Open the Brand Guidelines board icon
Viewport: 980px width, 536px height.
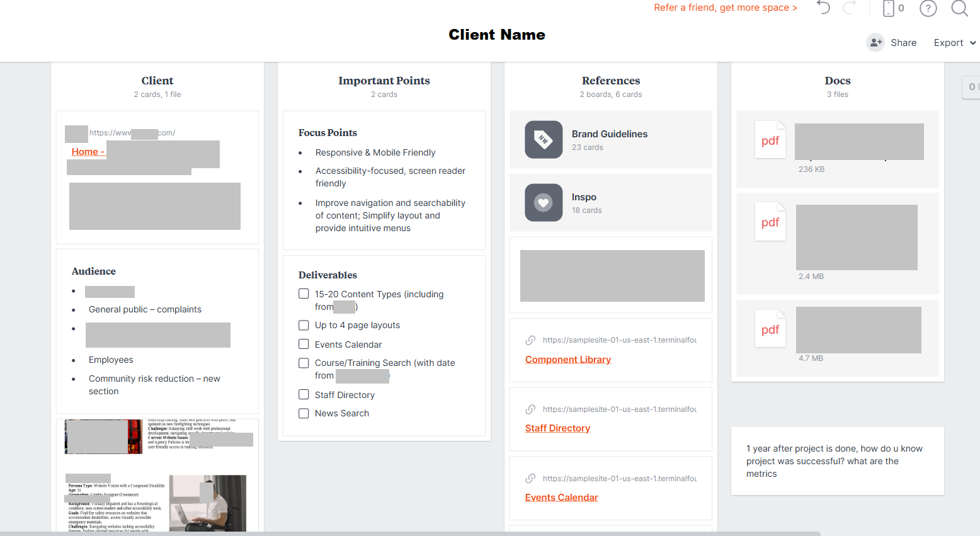(x=544, y=140)
